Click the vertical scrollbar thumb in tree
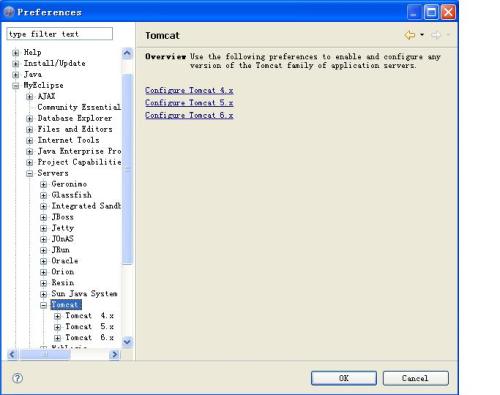 coord(127,169)
